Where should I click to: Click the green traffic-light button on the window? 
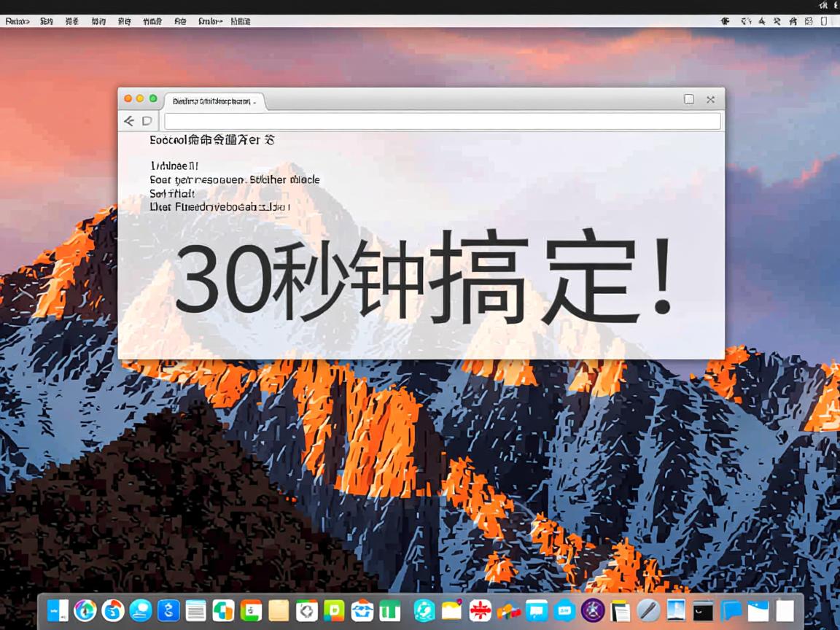[x=152, y=98]
